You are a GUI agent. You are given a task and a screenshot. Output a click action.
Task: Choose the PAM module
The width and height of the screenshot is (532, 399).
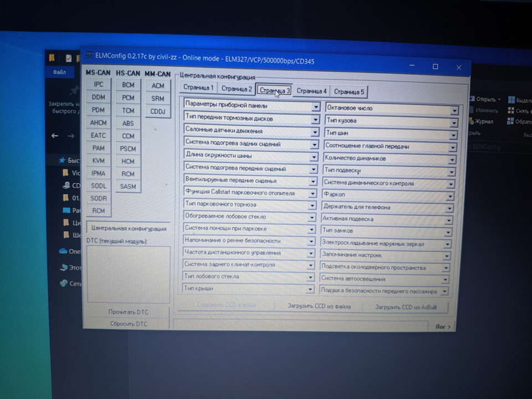pos(99,148)
